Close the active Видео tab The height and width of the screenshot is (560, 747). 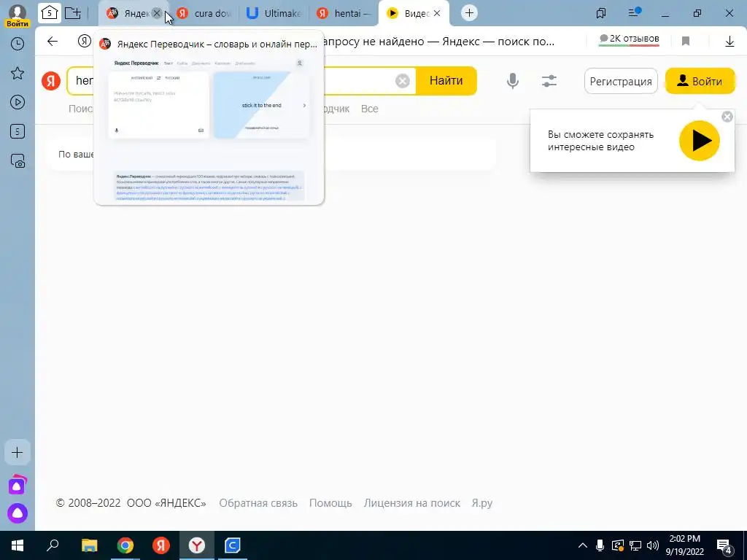tap(437, 13)
